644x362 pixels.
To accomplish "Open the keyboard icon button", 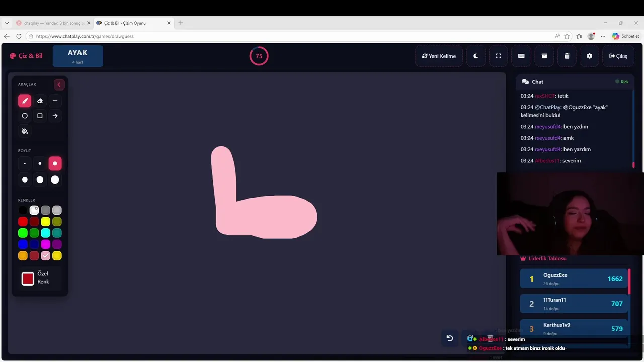I will tap(521, 56).
